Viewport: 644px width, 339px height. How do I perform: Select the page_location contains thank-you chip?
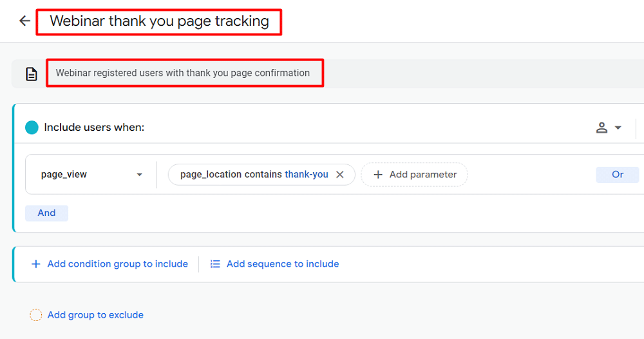[254, 175]
